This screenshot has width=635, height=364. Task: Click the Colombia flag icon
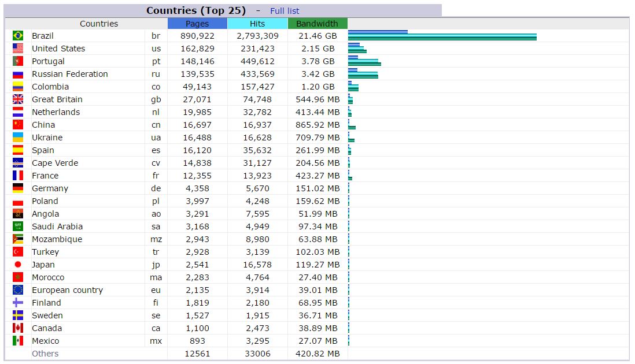click(18, 87)
